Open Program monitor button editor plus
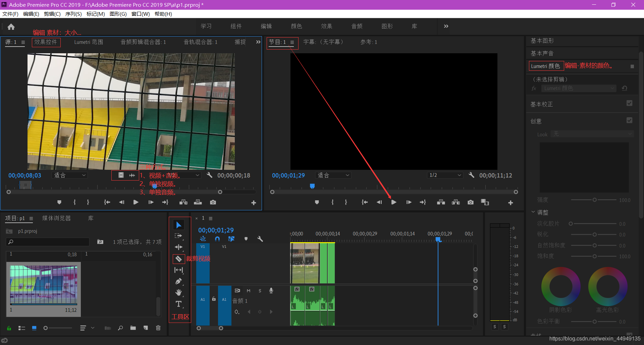Image resolution: width=644 pixels, height=345 pixels. coord(511,203)
